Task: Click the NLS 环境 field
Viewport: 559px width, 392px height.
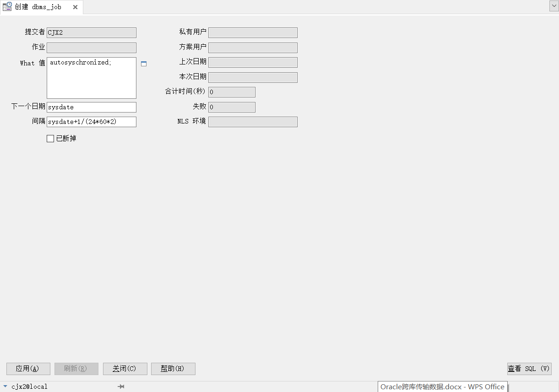Action: tap(253, 122)
